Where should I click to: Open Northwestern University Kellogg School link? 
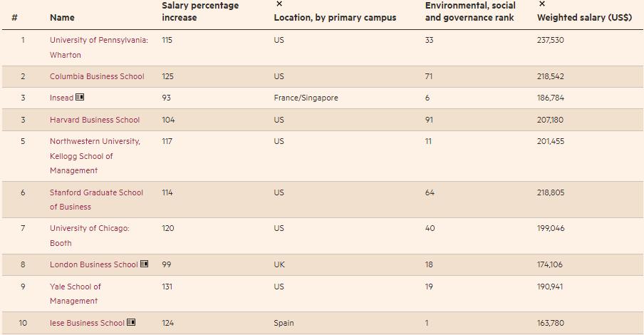pos(95,142)
